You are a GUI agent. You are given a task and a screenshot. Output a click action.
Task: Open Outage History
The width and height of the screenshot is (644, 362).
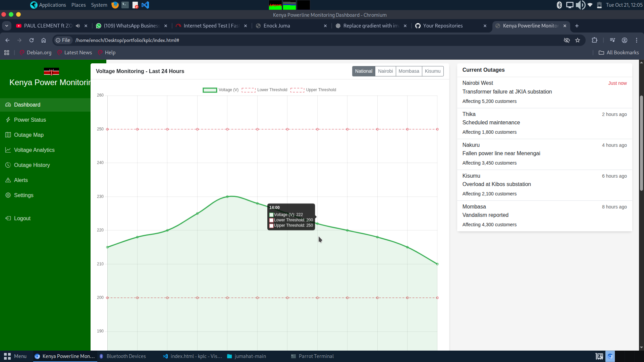click(32, 165)
